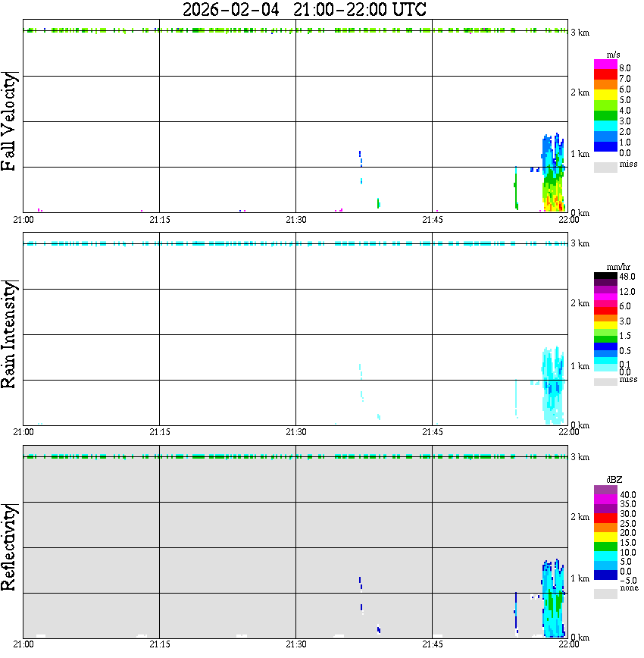Click '21:15' tick under Fall Velocity plot

160,220
